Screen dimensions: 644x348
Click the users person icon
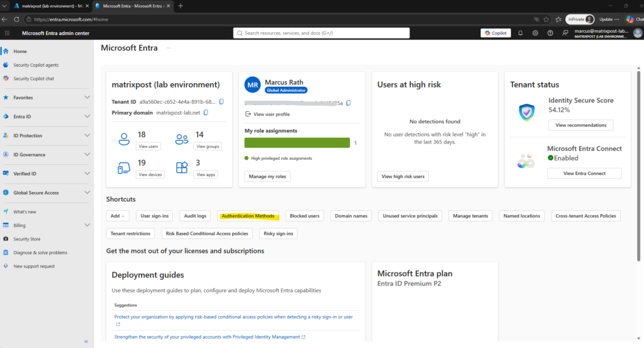pos(124,139)
